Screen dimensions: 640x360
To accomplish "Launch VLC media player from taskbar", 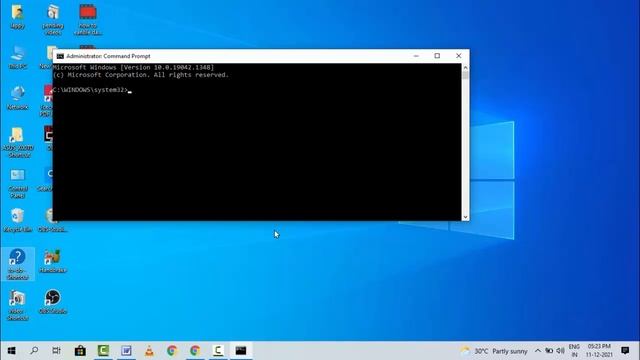I will pos(149,351).
